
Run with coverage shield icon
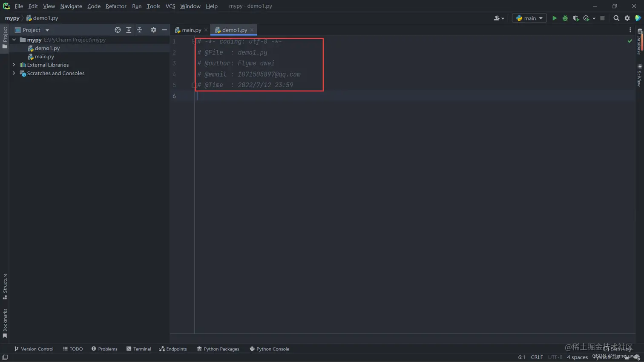pos(576,18)
